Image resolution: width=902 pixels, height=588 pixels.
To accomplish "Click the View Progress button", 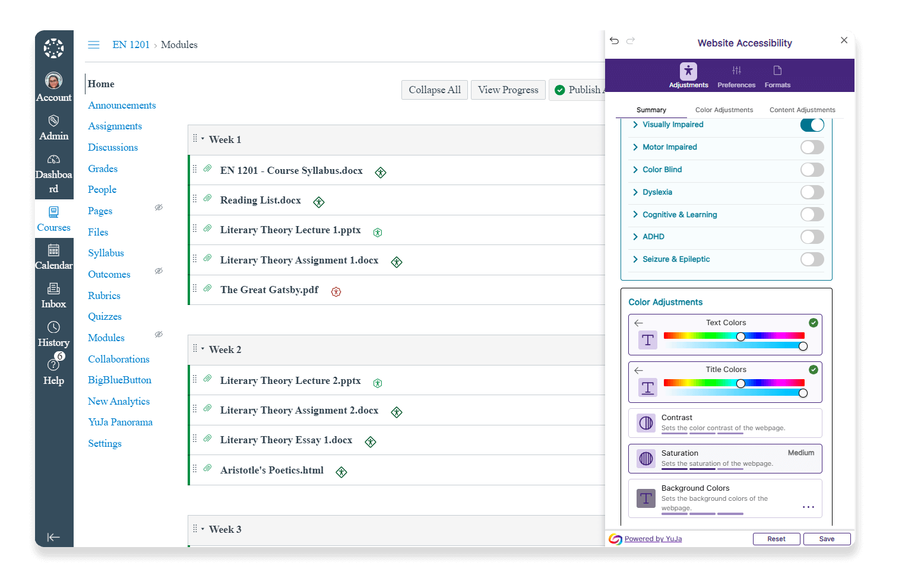I will coord(508,90).
